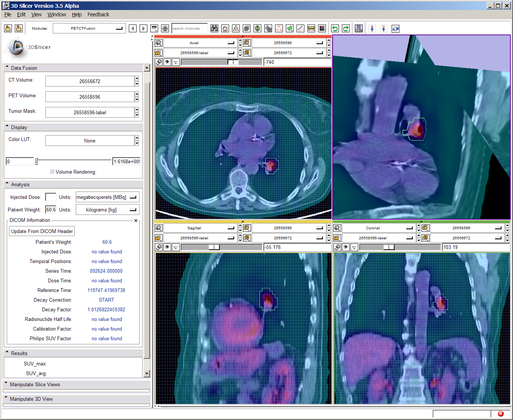The height and width of the screenshot is (420, 513).
Task: Click the green Redo arrow icon
Action: [346, 29]
